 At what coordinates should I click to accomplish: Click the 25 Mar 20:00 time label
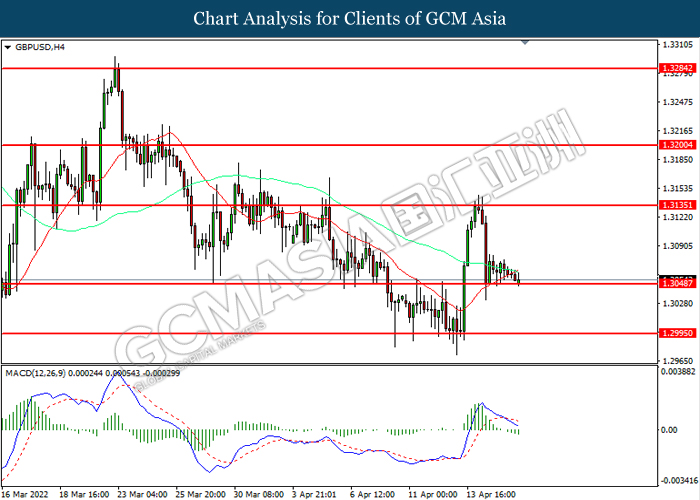[201, 494]
